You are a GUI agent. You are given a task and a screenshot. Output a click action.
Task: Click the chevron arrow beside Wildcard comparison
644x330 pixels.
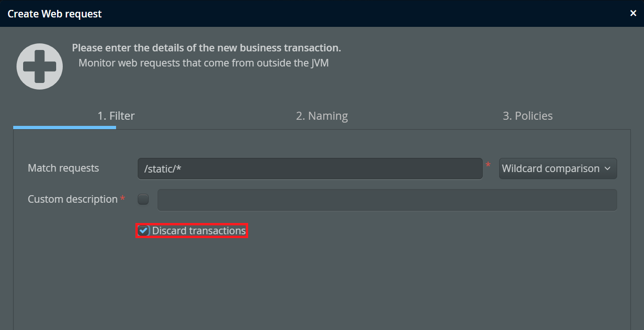click(x=607, y=169)
